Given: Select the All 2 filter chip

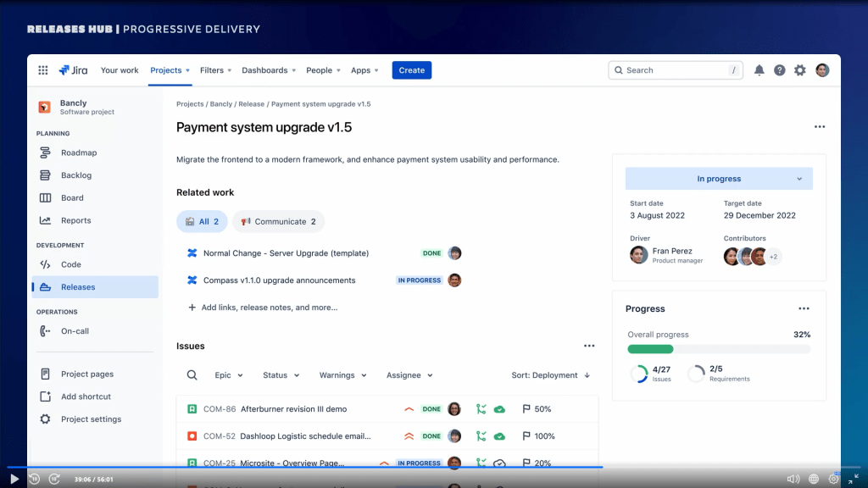Looking at the screenshot, I should point(202,222).
